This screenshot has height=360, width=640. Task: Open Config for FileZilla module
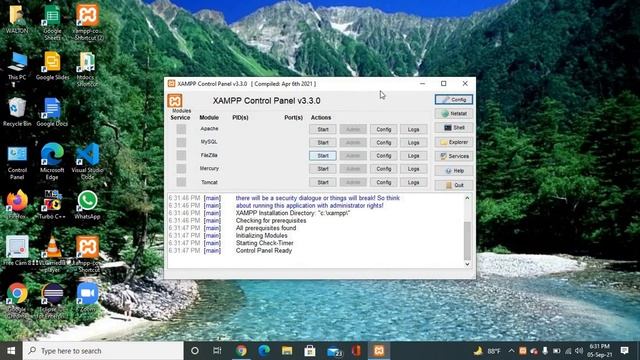point(384,156)
